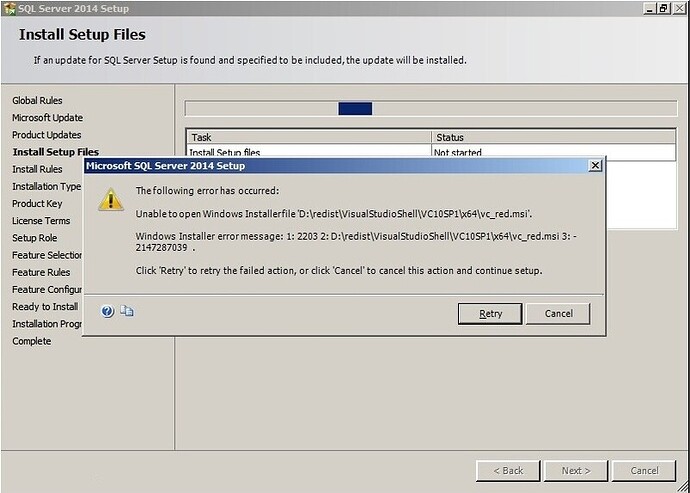Go to the Product Updates step
This screenshot has width=690, height=493.
47,135
